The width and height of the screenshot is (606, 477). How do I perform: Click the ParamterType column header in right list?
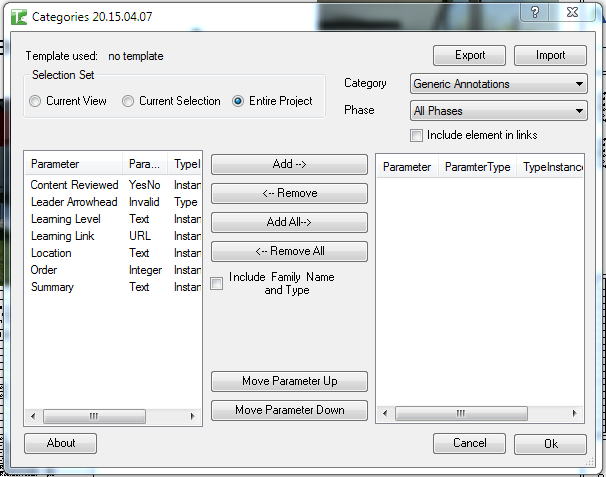[x=478, y=167]
